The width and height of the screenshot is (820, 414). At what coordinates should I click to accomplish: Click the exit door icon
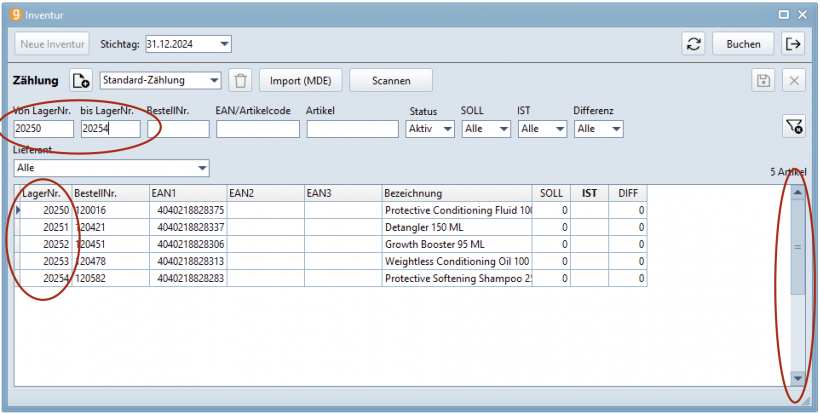point(793,44)
